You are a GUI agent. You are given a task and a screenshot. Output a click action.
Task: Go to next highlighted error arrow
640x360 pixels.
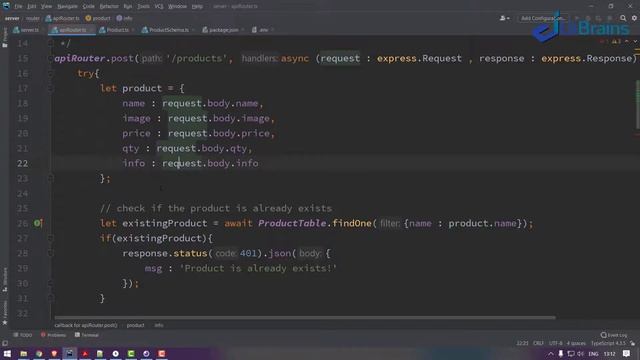click(x=635, y=41)
